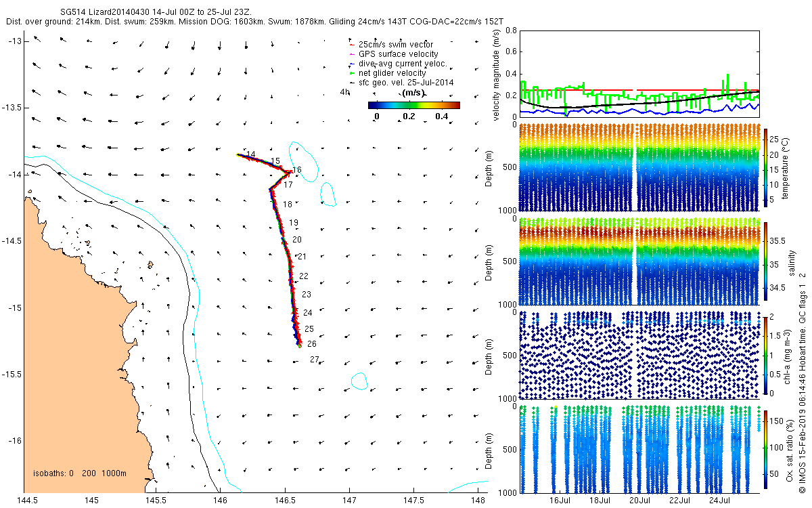Viewport: 812px width, 508px height.
Task: Click the velocity (m/s) colorbar on the map
Action: pos(413,105)
